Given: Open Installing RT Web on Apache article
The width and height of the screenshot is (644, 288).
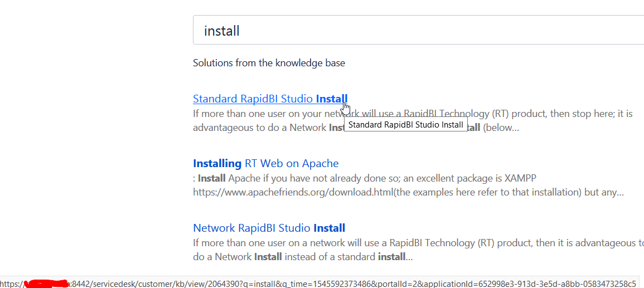Looking at the screenshot, I should pyautogui.click(x=266, y=164).
